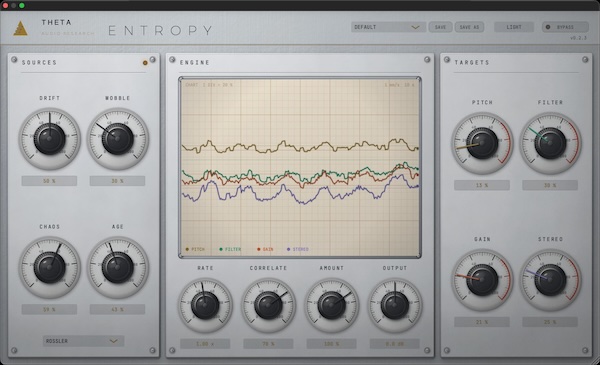The width and height of the screenshot is (600, 365).
Task: Click the OUTPUT knob
Action: [x=395, y=305]
